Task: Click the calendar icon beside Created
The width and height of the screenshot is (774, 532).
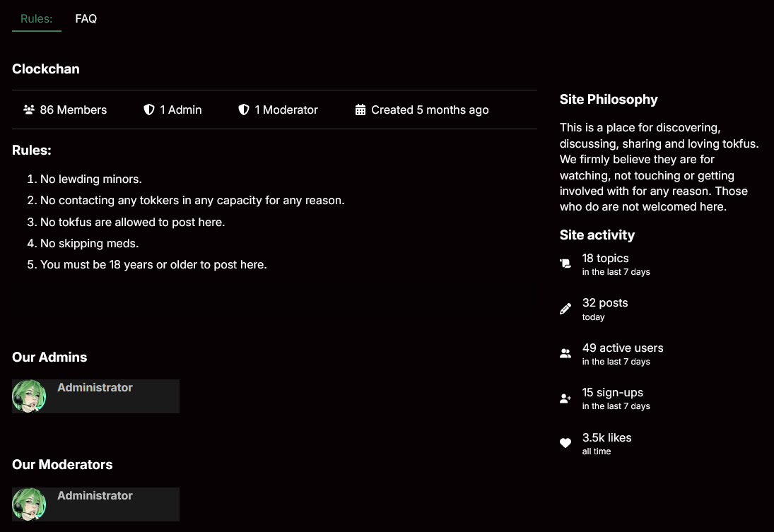Action: (360, 110)
